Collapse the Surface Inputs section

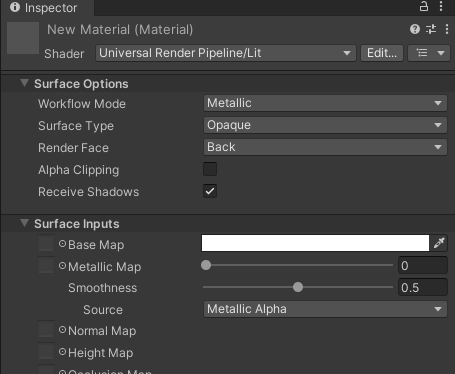click(x=24, y=223)
